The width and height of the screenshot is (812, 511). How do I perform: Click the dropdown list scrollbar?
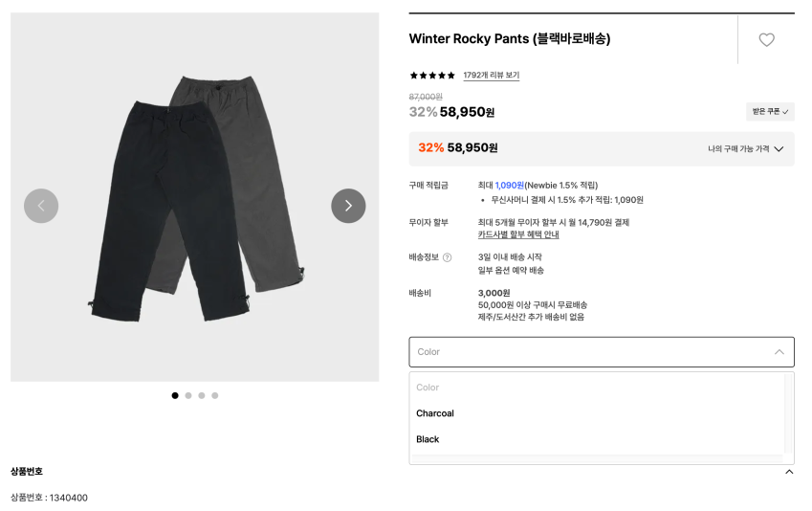(788, 413)
